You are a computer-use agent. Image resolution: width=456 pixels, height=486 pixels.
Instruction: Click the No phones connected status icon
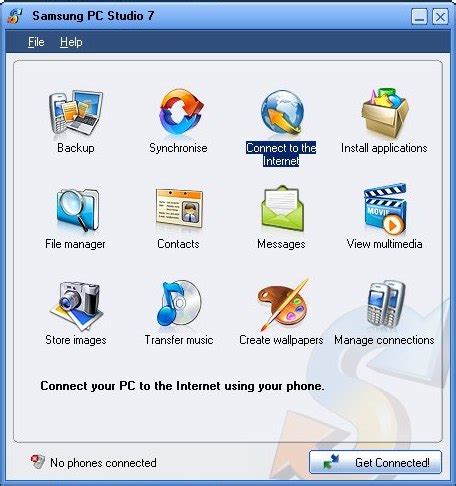[37, 462]
